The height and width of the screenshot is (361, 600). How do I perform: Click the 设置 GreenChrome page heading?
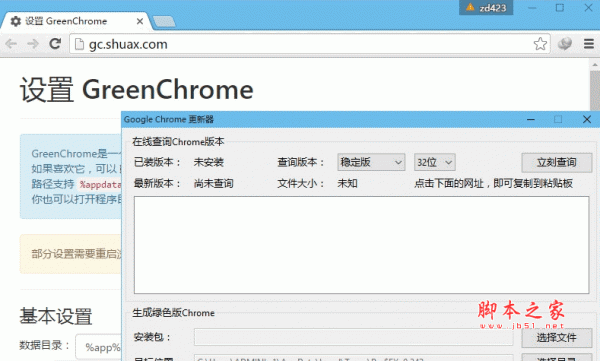[137, 90]
